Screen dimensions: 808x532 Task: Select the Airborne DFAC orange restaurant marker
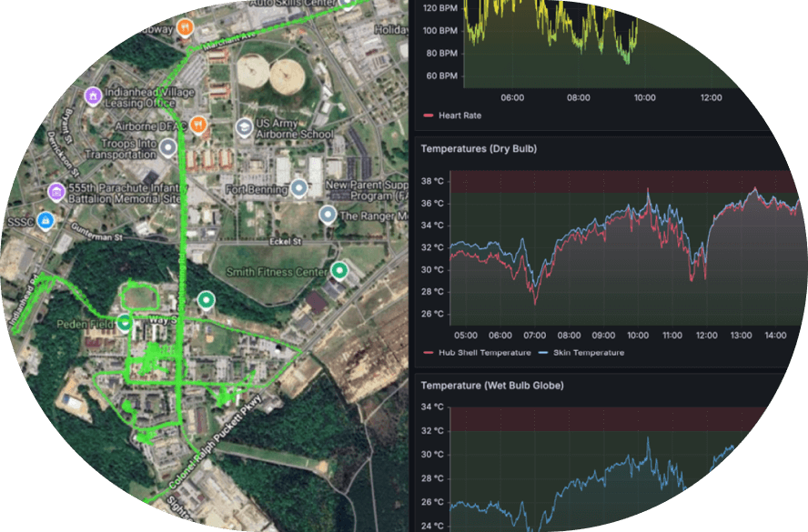(198, 125)
